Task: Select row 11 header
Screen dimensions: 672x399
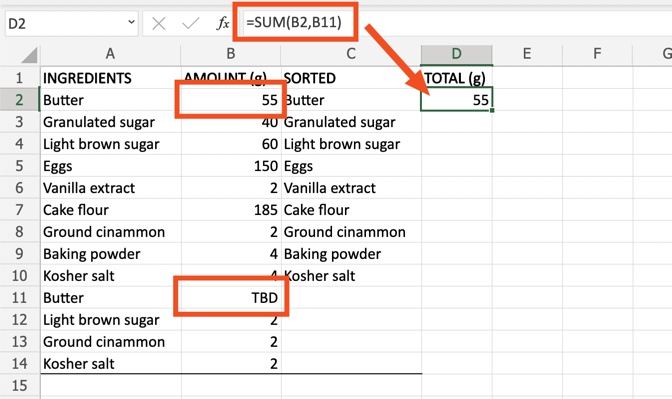Action: pos(19,297)
